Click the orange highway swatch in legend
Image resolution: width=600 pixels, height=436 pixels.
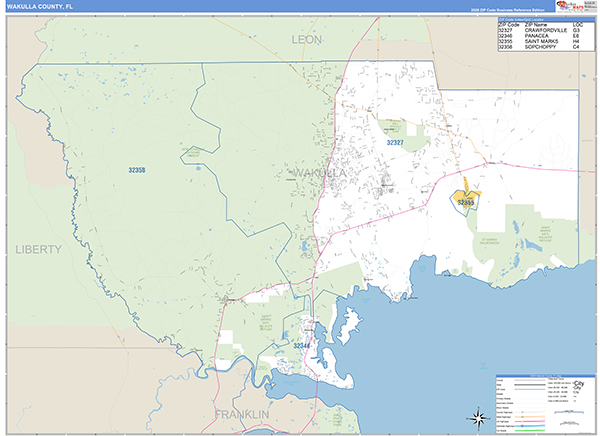tap(530, 417)
